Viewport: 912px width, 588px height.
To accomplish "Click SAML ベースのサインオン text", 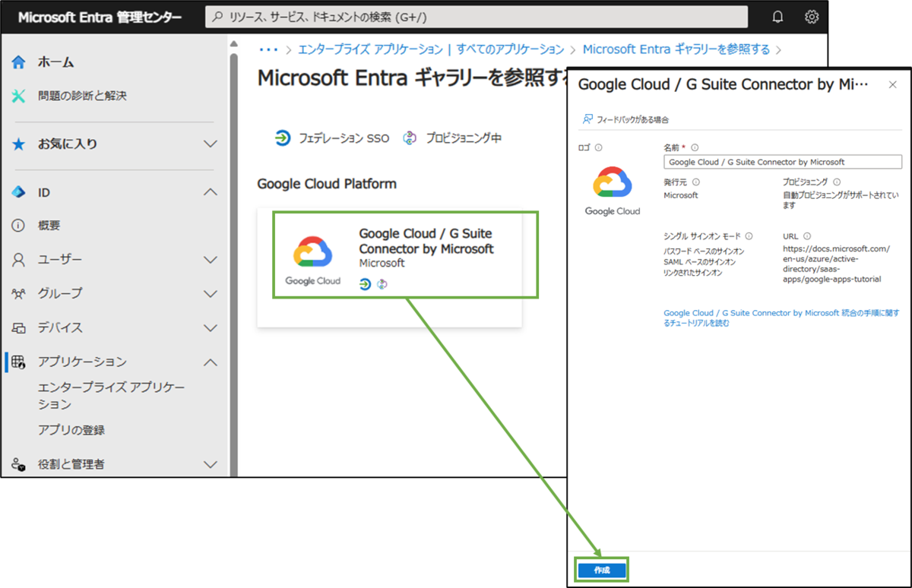I will [701, 262].
